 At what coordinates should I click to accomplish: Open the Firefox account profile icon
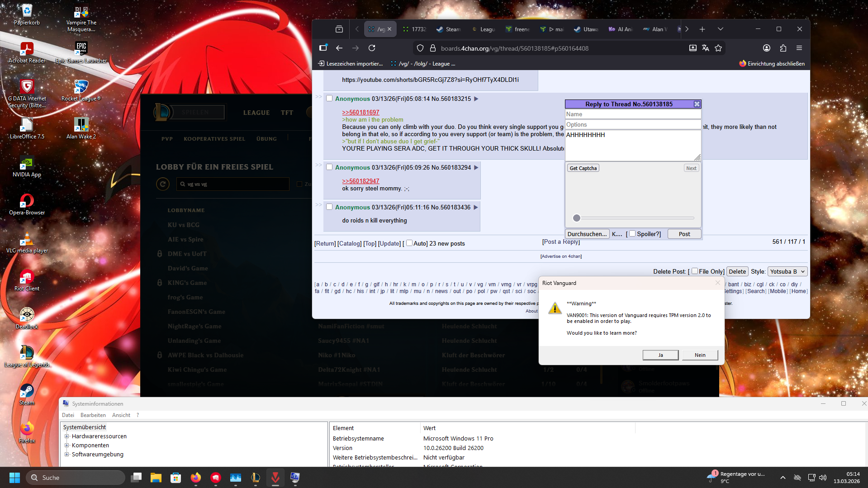pyautogui.click(x=767, y=48)
